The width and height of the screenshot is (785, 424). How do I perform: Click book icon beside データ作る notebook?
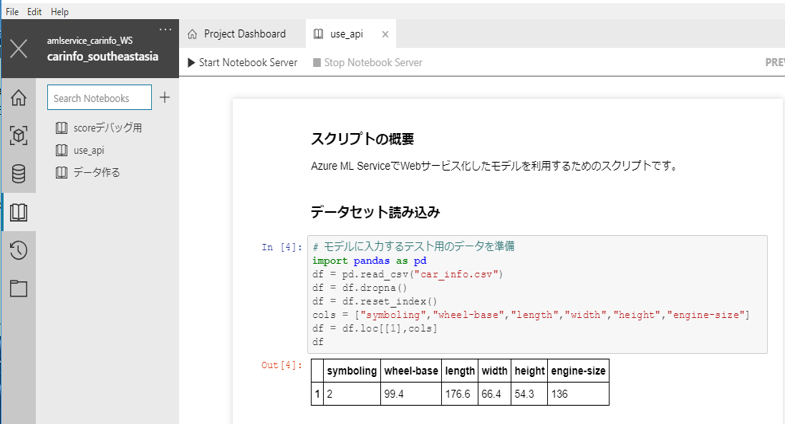click(62, 173)
